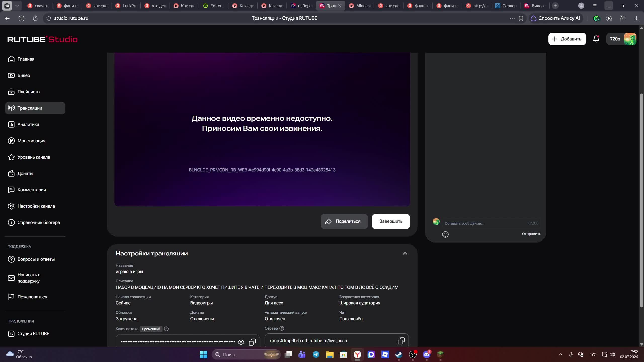Open the address bar three-dots menu
The height and width of the screenshot is (362, 644).
512,18
